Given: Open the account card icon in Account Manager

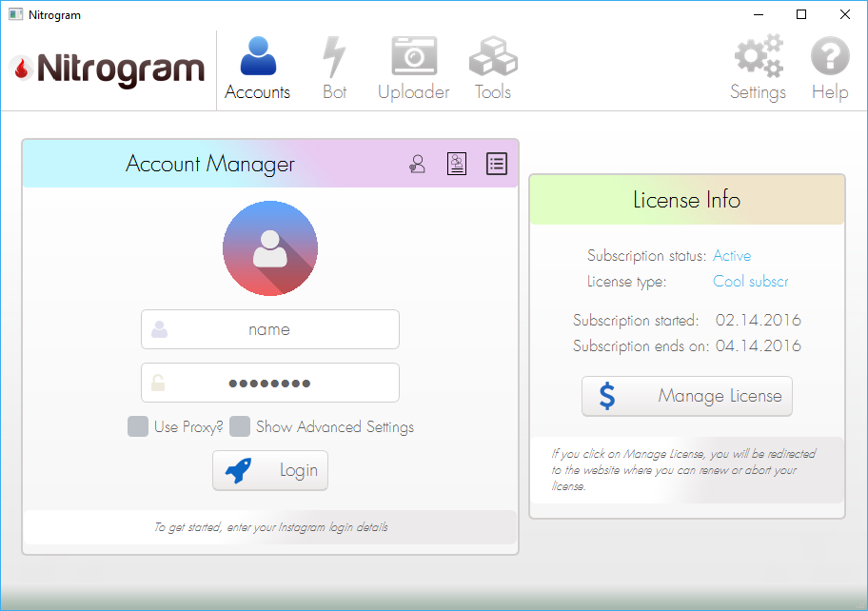Looking at the screenshot, I should point(457,164).
